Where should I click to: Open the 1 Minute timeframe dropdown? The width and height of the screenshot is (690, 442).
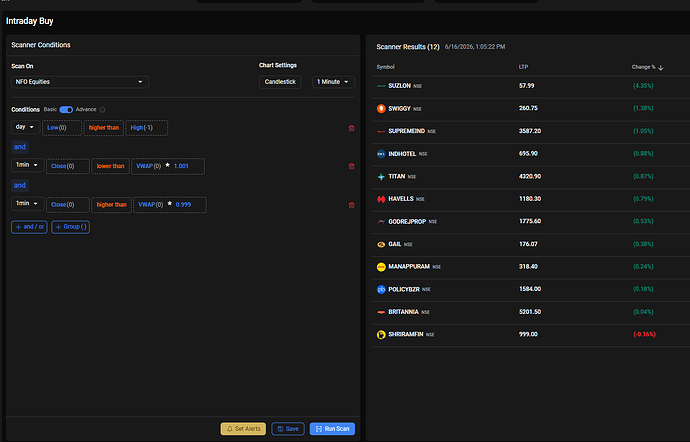[333, 82]
